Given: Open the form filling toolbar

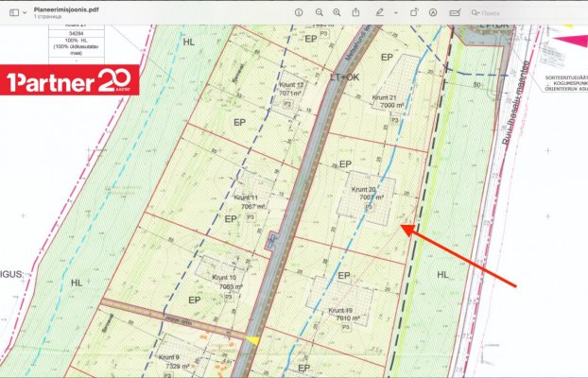Looking at the screenshot, I should (x=455, y=13).
